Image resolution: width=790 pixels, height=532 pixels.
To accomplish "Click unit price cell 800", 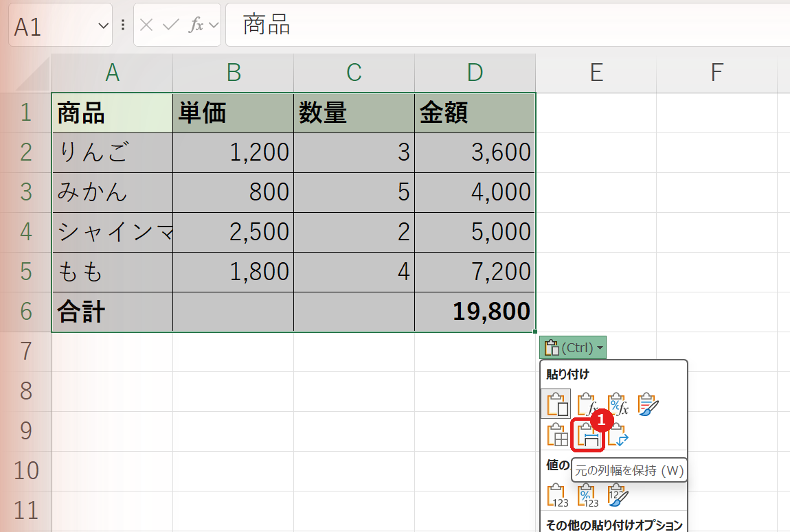I will tap(234, 192).
